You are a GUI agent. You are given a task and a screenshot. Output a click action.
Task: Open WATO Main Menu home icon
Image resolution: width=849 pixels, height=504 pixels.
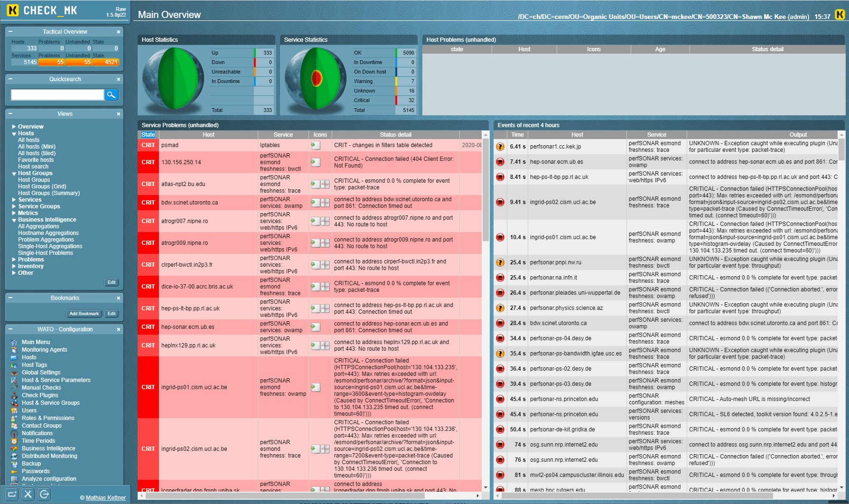point(14,342)
